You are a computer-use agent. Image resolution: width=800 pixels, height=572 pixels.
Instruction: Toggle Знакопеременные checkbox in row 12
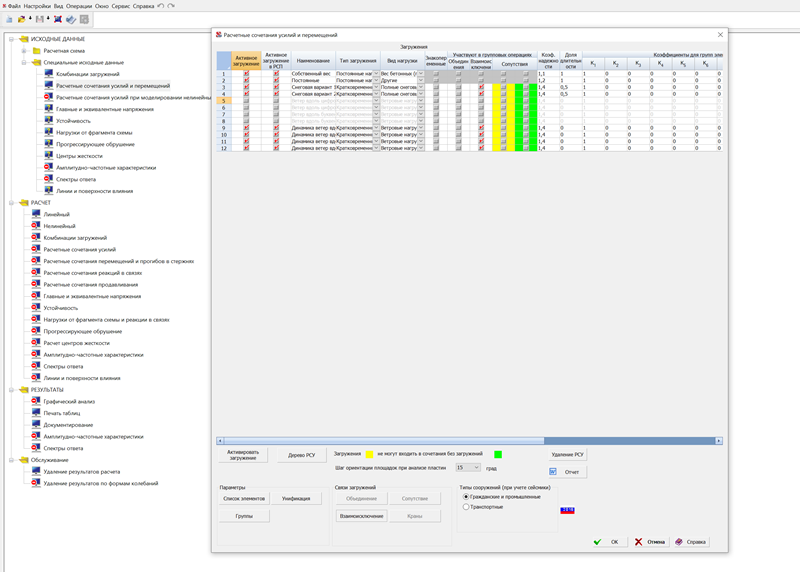[436, 148]
